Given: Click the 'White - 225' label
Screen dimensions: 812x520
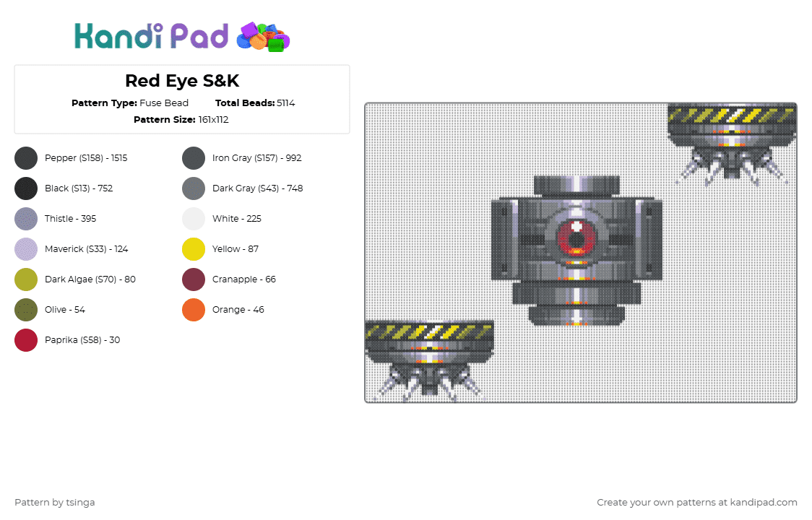Looking at the screenshot, I should click(237, 219).
